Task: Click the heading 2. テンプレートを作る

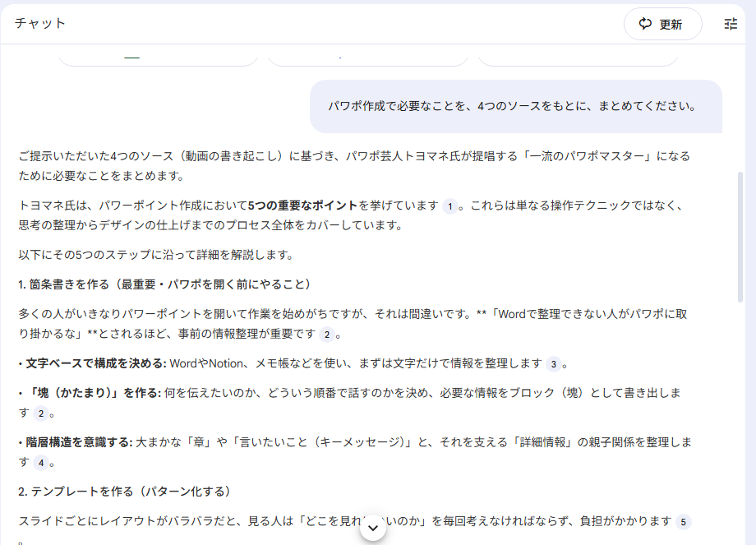Action: [124, 492]
